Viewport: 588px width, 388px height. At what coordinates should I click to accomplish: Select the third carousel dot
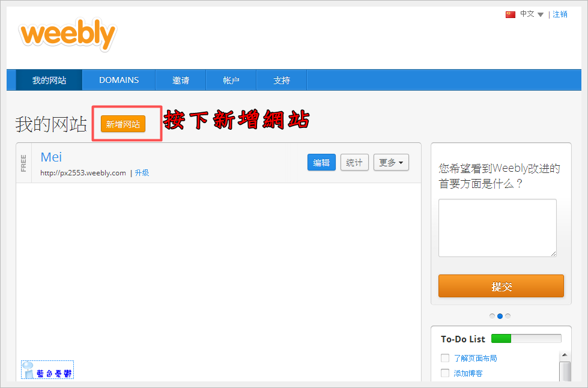(x=508, y=316)
